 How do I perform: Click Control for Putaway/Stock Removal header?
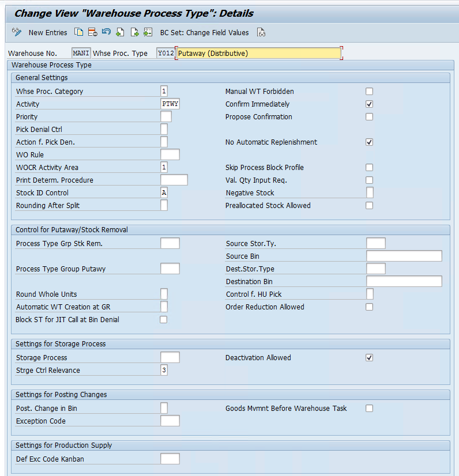tap(231, 230)
